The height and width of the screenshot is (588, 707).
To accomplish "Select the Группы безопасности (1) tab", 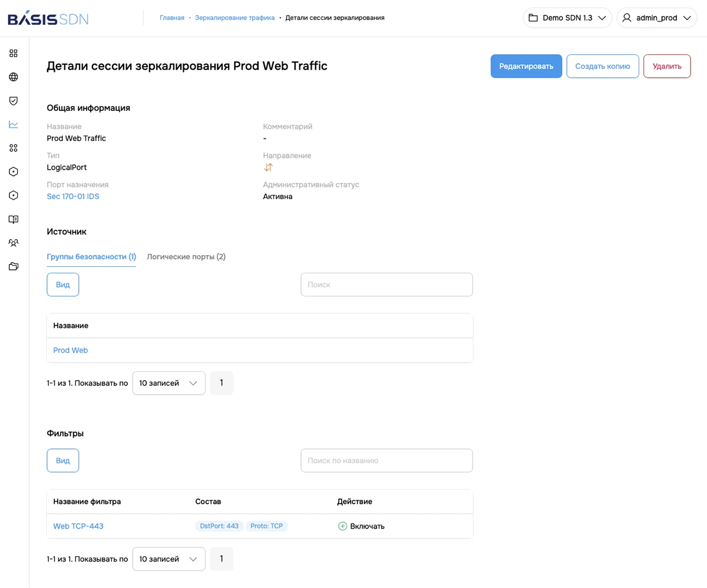I will pyautogui.click(x=91, y=257).
